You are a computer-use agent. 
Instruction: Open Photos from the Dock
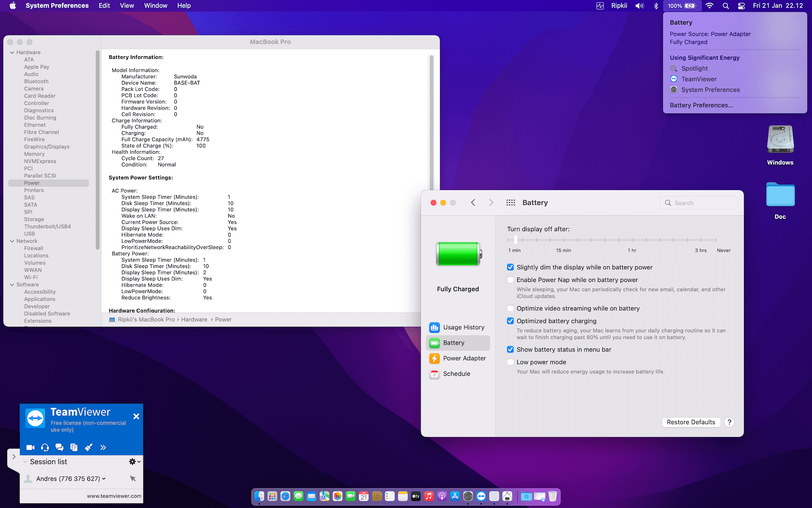(337, 496)
